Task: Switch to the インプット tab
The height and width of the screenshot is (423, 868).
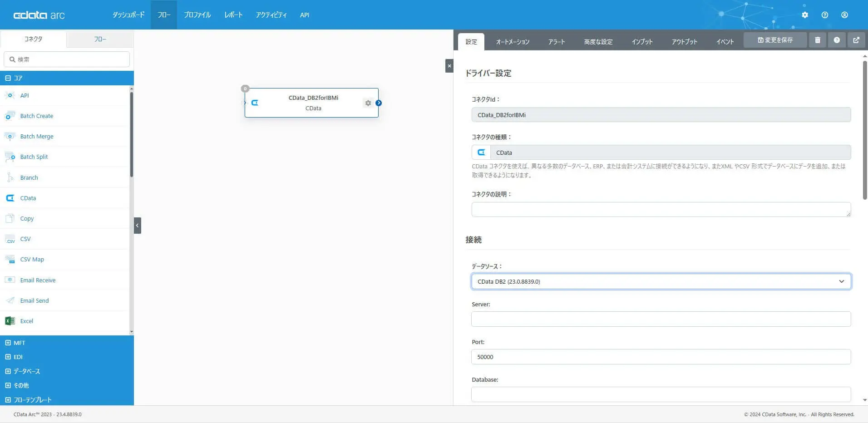Action: point(642,42)
